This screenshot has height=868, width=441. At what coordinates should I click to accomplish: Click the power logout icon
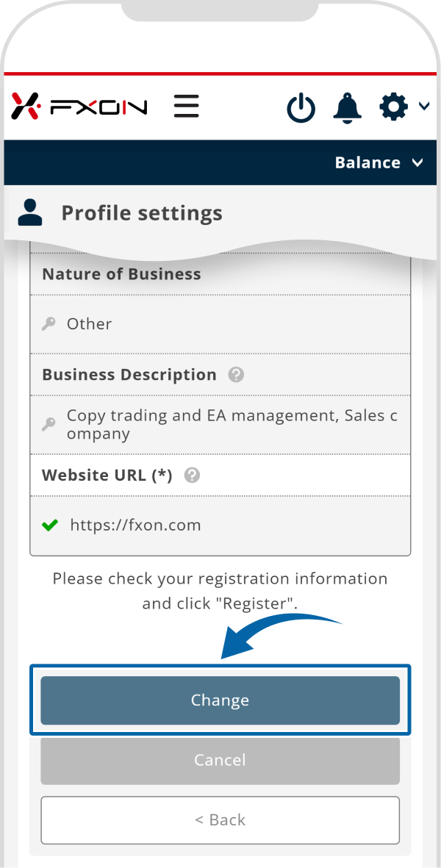[301, 108]
